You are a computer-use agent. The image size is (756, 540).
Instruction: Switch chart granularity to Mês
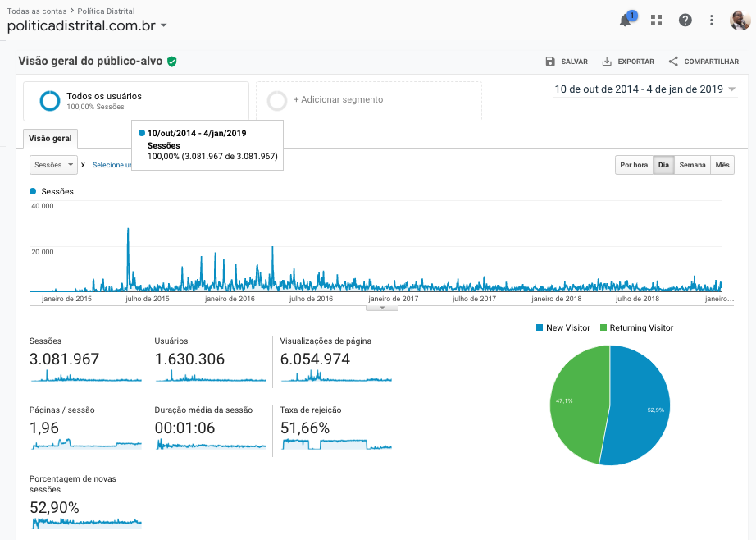tap(722, 165)
